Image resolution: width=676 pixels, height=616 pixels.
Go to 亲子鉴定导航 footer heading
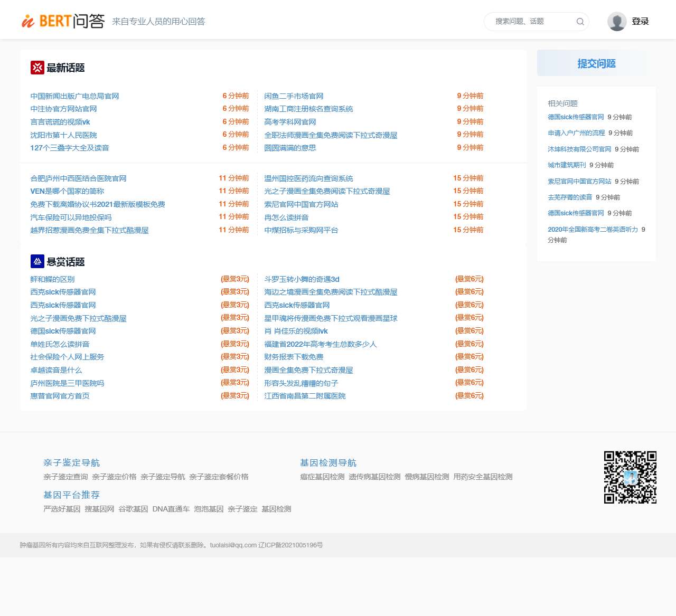(71, 463)
